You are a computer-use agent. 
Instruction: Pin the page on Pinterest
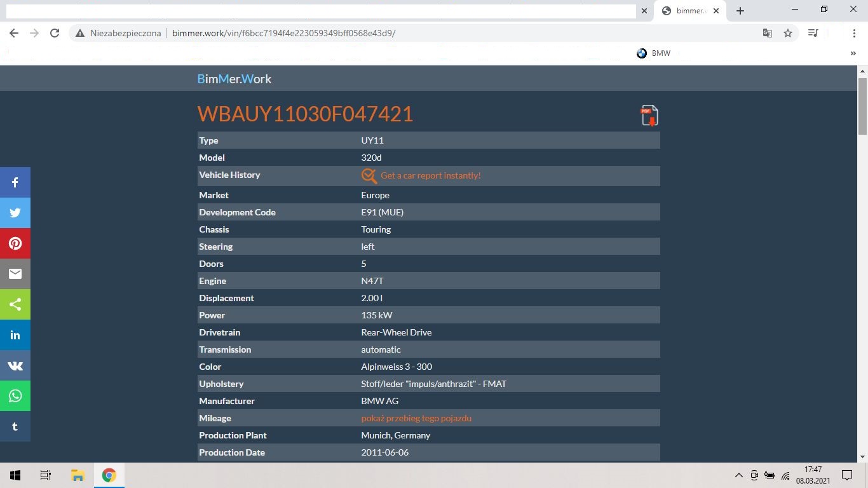coord(15,243)
